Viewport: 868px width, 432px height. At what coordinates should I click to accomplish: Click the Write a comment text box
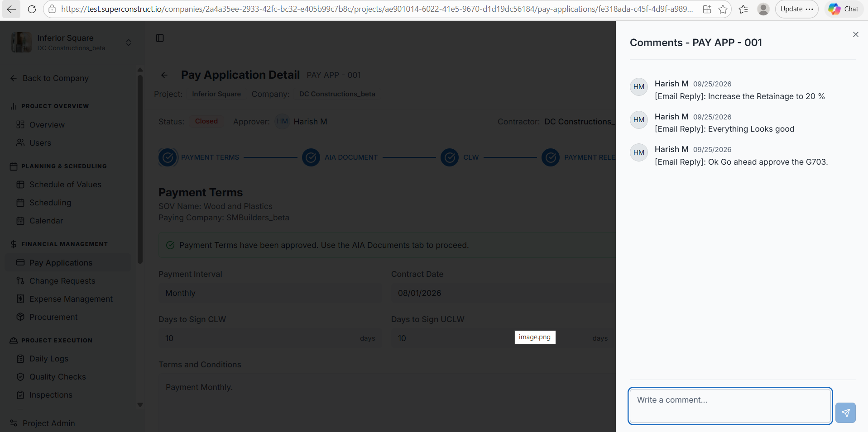730,406
